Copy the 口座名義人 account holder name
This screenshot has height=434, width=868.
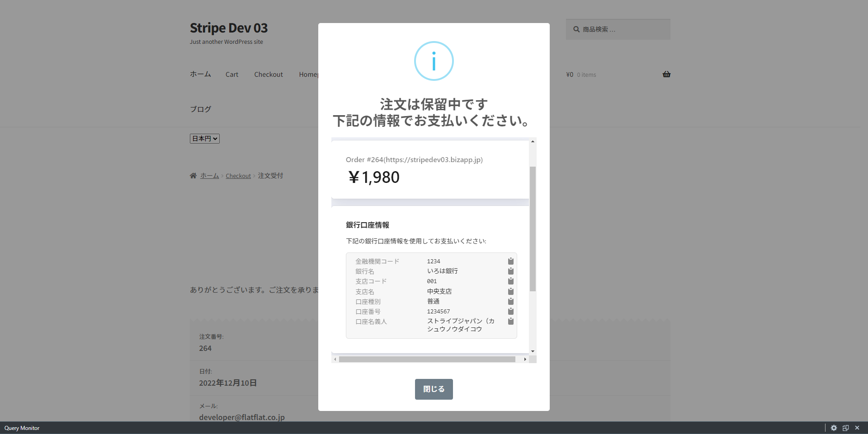pyautogui.click(x=510, y=321)
